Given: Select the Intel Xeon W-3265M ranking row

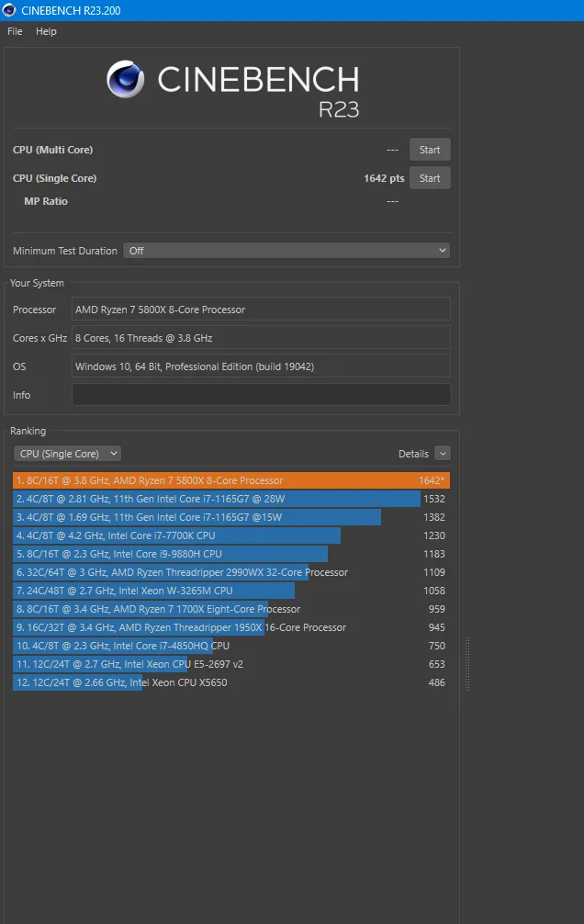Looking at the screenshot, I should [x=231, y=591].
